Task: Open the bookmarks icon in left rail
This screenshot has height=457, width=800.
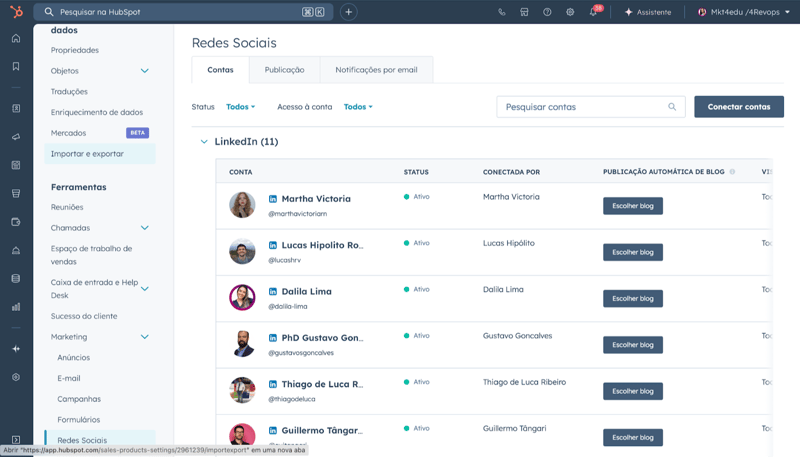Action: (16, 66)
